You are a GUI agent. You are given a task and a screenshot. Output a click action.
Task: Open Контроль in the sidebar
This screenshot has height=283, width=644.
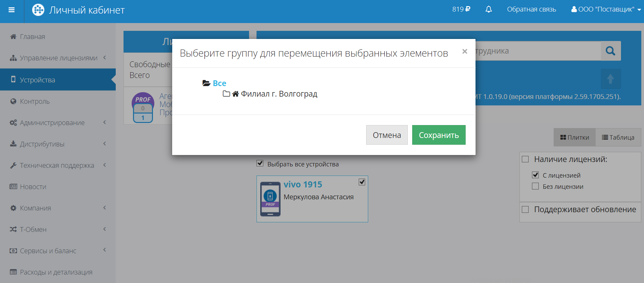(35, 101)
